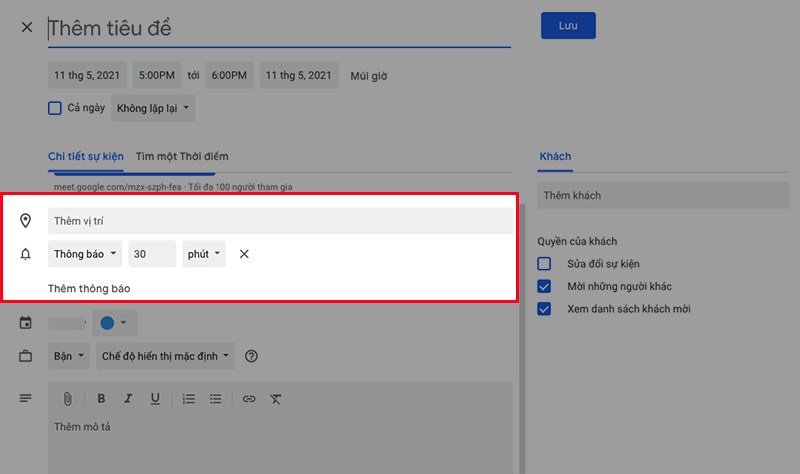Remove formatting with the clear format icon
This screenshot has height=474, width=800.
point(276,399)
